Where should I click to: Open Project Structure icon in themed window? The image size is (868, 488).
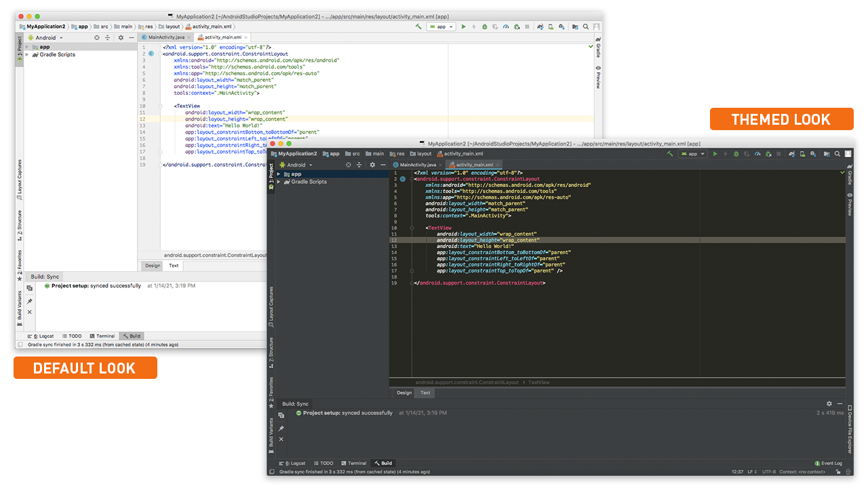tap(827, 154)
